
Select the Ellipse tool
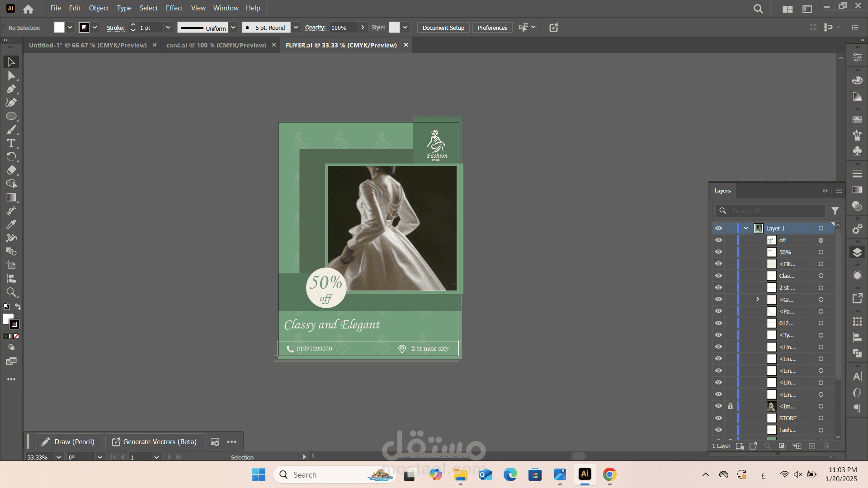[x=11, y=116]
